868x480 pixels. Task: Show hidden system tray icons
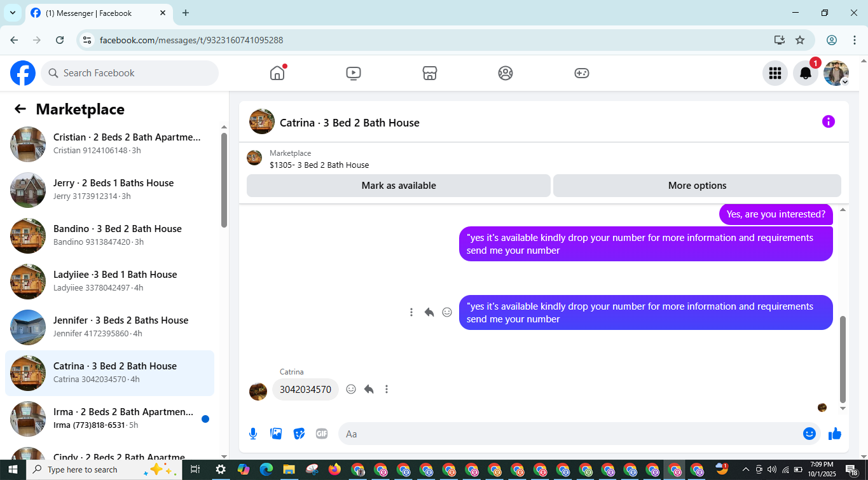point(746,470)
